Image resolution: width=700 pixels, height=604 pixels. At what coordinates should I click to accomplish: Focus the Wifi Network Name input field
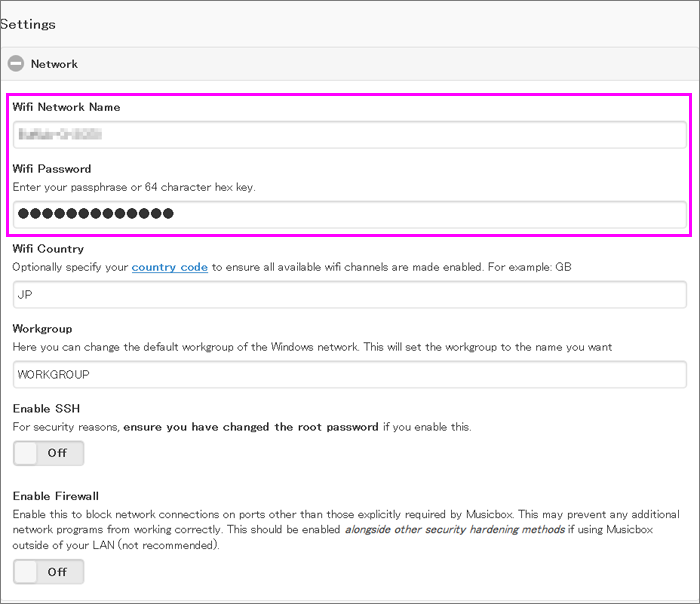[350, 134]
